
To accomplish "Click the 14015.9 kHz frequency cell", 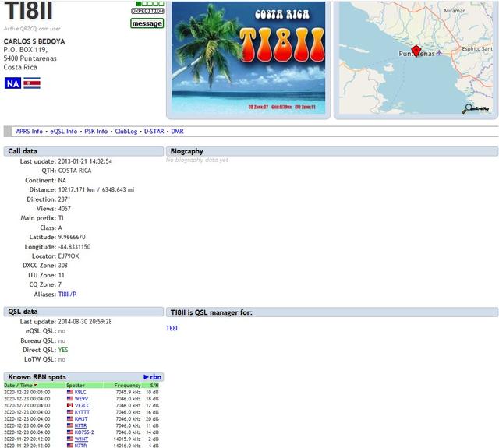I will [127, 439].
